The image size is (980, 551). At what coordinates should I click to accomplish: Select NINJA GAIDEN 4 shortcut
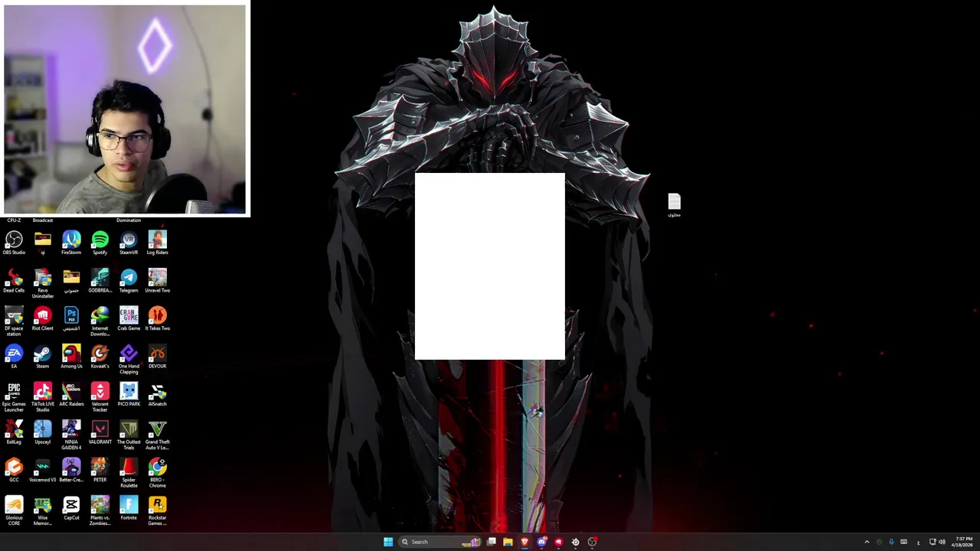pos(71,435)
